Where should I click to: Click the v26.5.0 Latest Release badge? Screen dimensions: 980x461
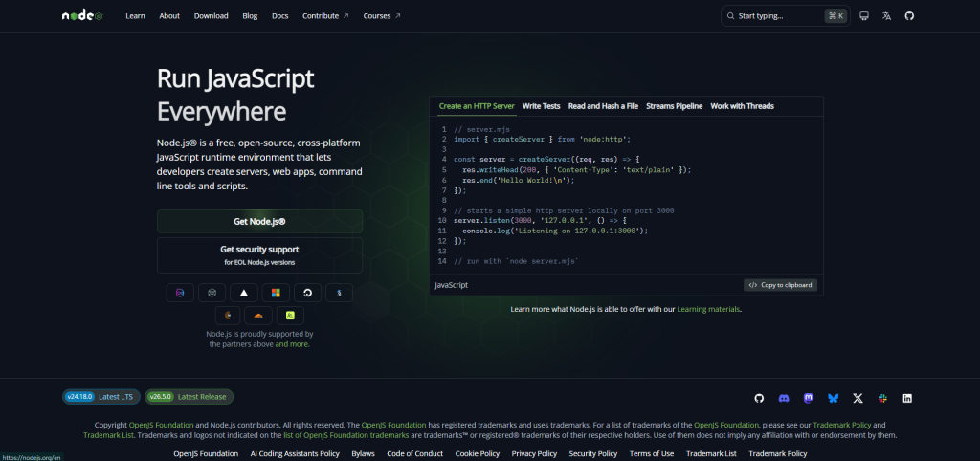click(x=189, y=397)
